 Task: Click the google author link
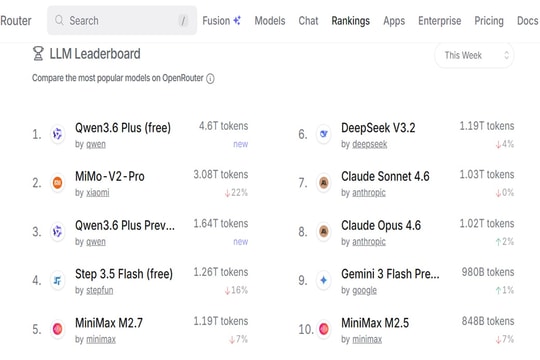click(x=364, y=290)
